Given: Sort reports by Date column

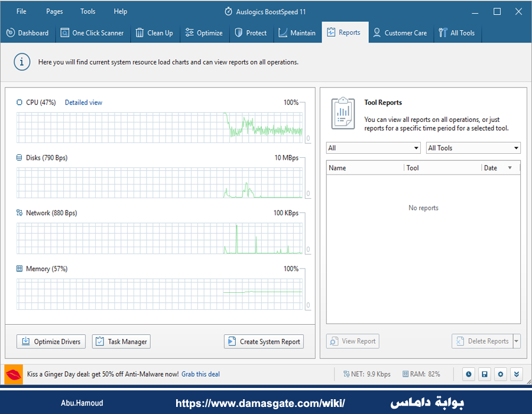Looking at the screenshot, I should click(x=500, y=167).
